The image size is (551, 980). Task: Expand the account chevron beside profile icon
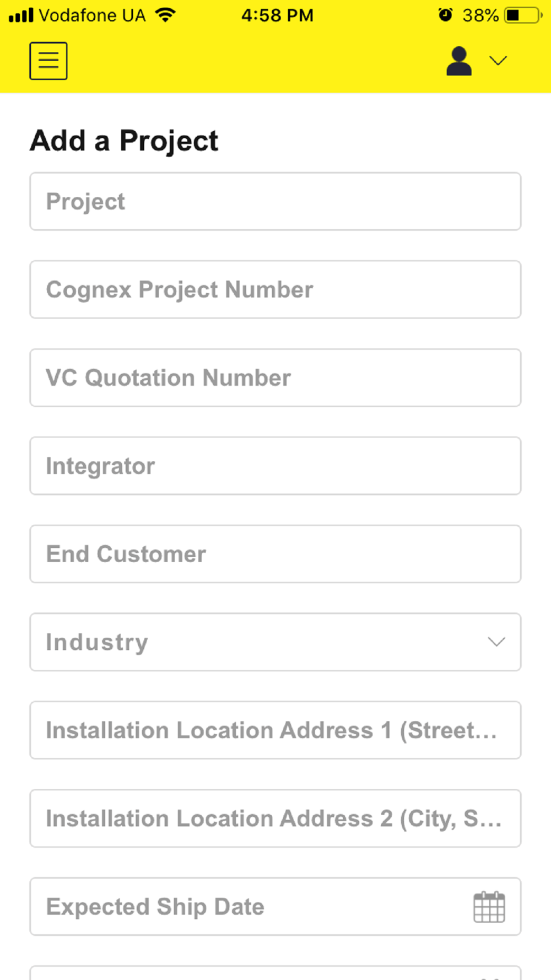(x=498, y=61)
